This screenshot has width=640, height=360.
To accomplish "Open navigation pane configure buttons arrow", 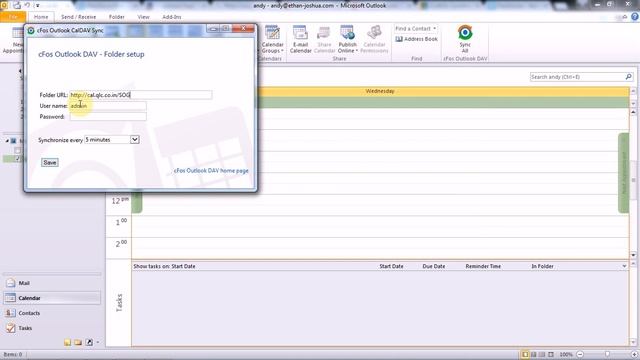I will pos(98,342).
